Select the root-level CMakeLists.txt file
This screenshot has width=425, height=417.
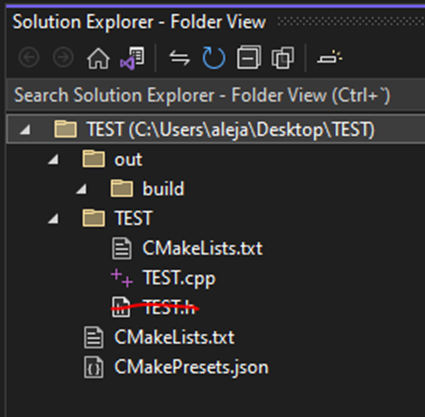pos(174,337)
